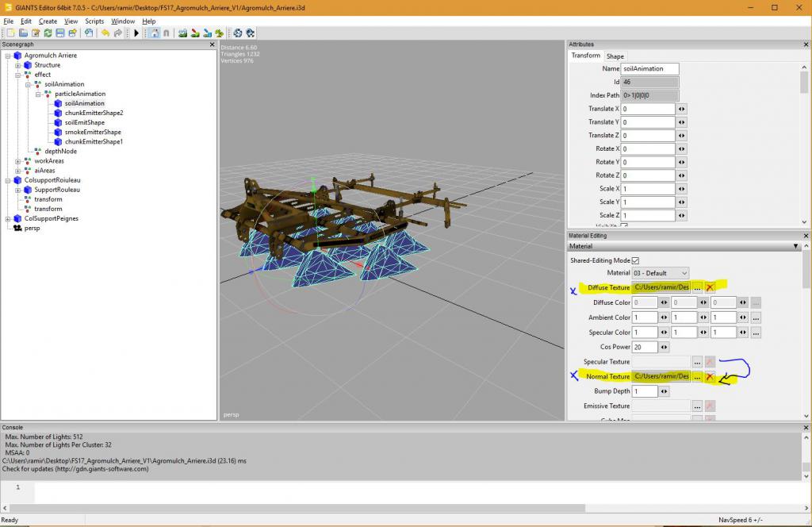Click the yellow notepad edit icon in toolbar
The width and height of the screenshot is (812, 527).
click(36, 33)
